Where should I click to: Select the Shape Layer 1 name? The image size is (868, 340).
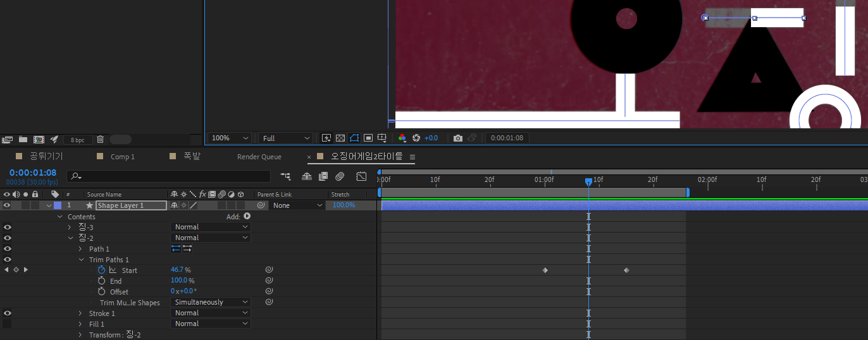[131, 205]
